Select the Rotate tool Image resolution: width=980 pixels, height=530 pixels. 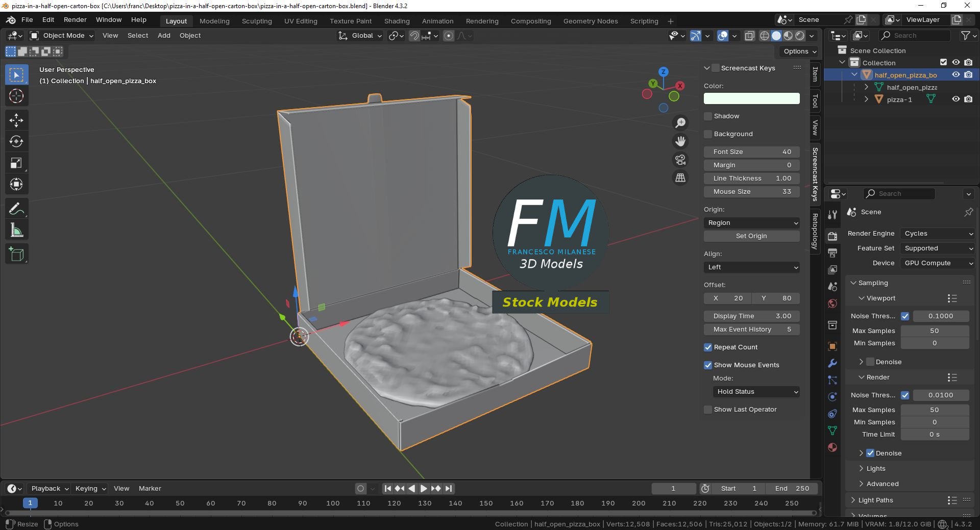[x=16, y=141]
